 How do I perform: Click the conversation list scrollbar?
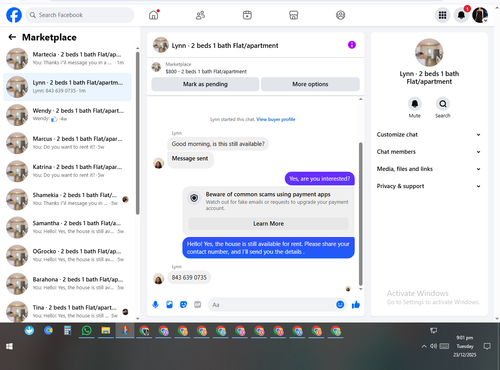(137, 133)
